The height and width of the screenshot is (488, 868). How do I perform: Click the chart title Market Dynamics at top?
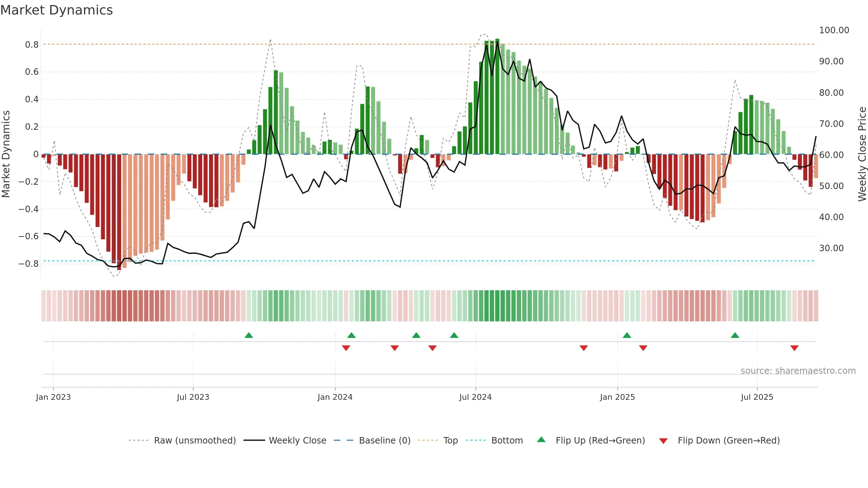click(56, 10)
